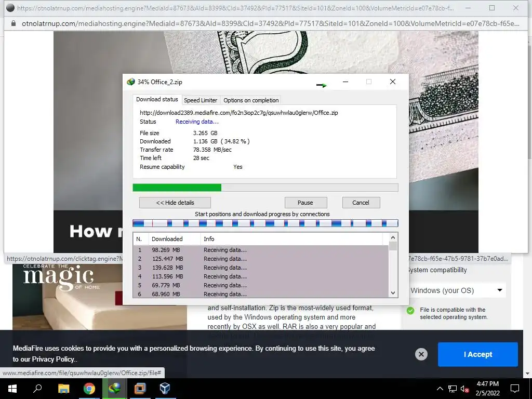
Task: Close the otnolatrnup popup browser window
Action: coord(516,8)
